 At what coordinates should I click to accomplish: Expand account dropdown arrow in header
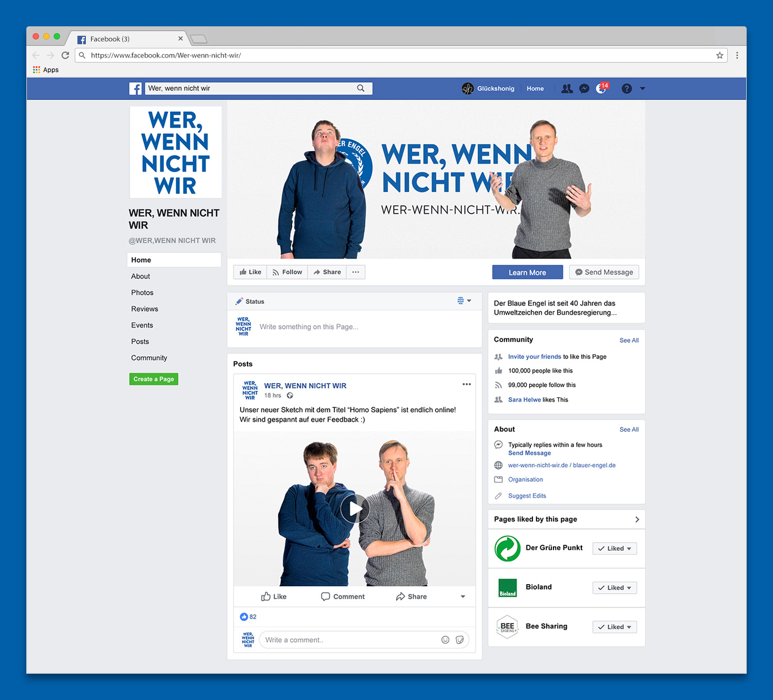pos(643,89)
